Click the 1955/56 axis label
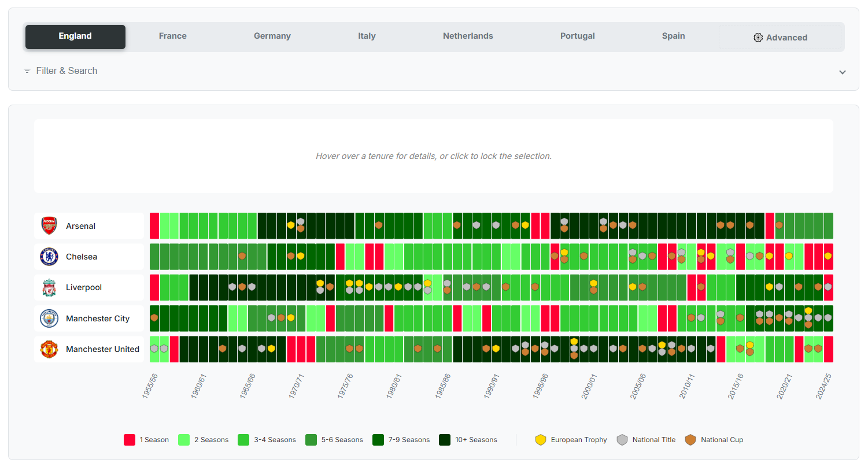 pos(150,386)
